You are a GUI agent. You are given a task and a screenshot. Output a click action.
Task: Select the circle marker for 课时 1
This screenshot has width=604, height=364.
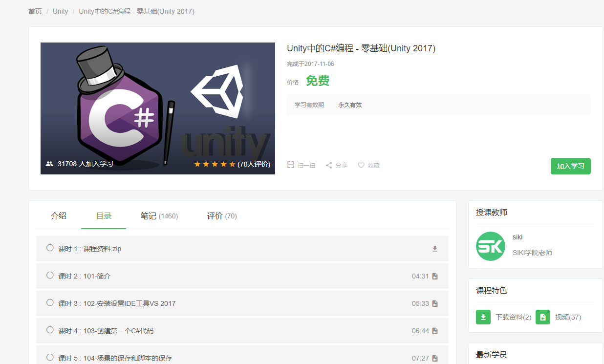50,248
